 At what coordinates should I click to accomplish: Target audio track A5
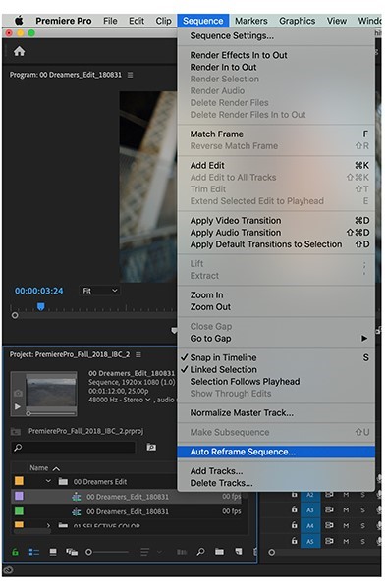(310, 541)
